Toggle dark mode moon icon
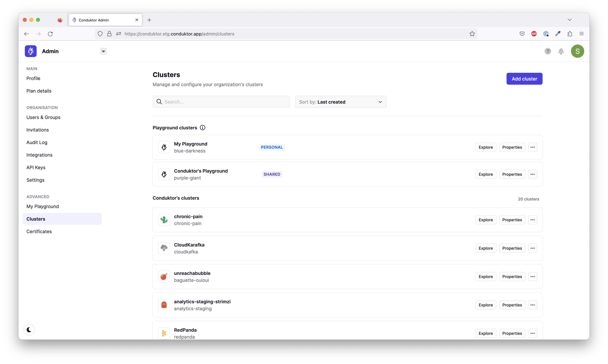The width and height of the screenshot is (608, 364). tap(29, 329)
